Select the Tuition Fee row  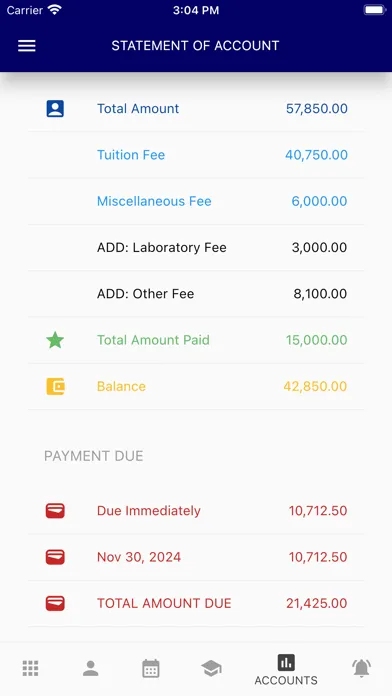[x=196, y=155]
